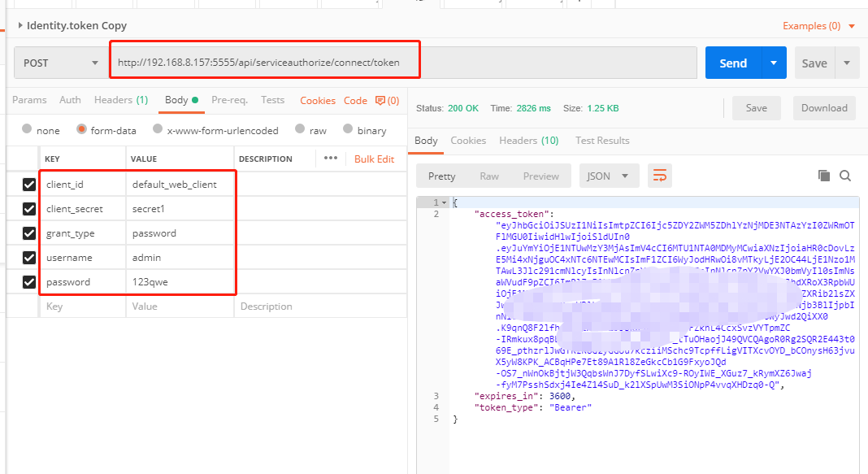Edit the admin value cell
The image size is (868, 474).
180,258
